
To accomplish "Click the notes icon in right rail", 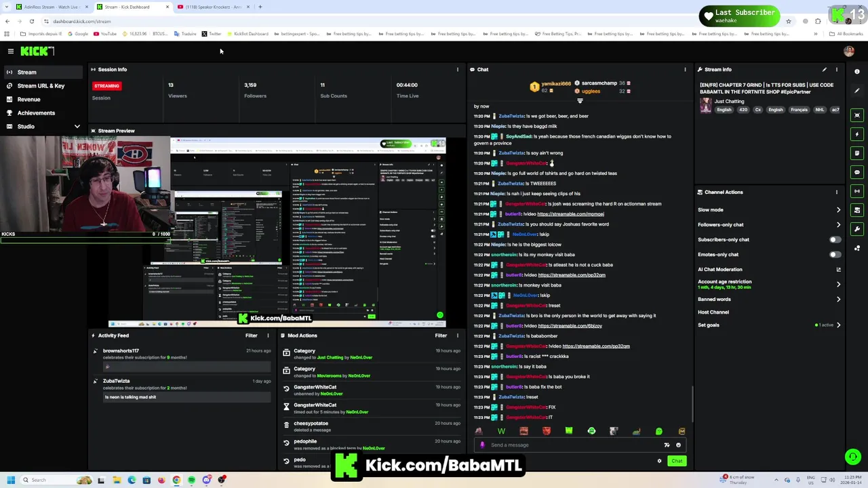I will point(857,153).
